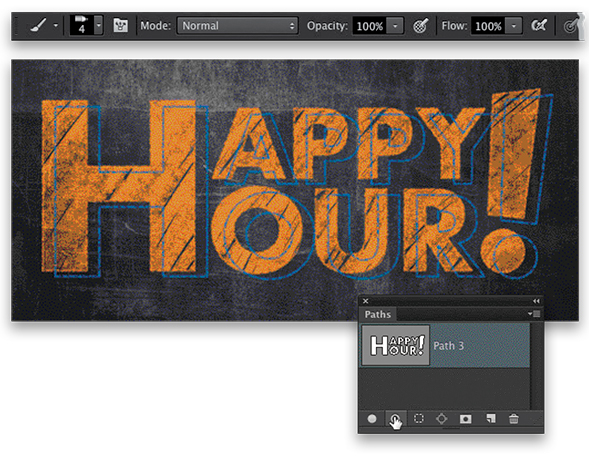Close the Paths panel
The height and width of the screenshot is (458, 589).
365,301
